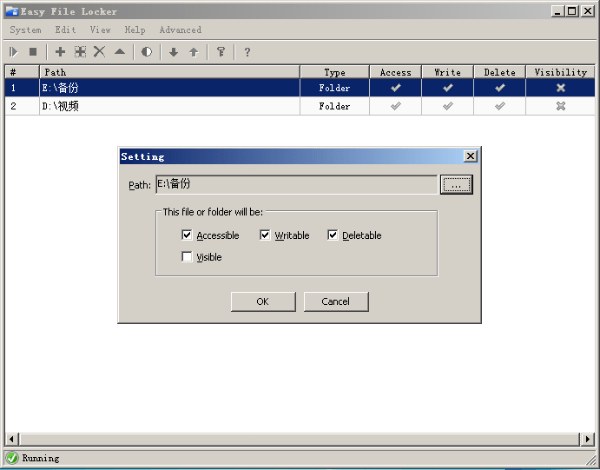Maximize the Easy File Locker window
Viewport: 600px width, 470px height.
point(572,11)
